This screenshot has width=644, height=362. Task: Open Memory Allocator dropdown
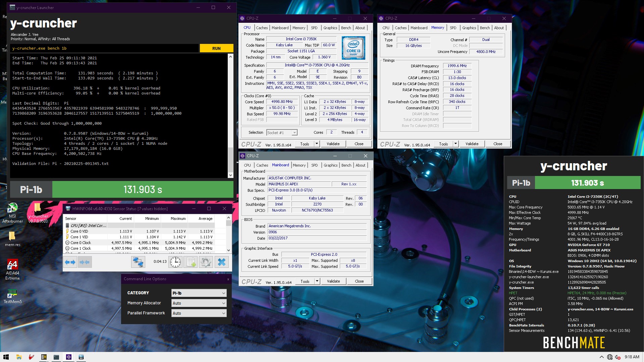tap(199, 303)
